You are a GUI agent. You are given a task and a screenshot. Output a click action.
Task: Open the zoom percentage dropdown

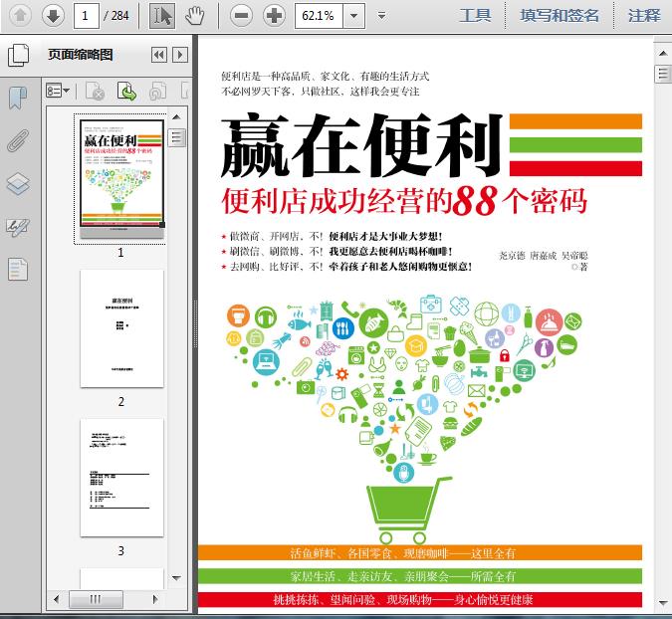[352, 16]
